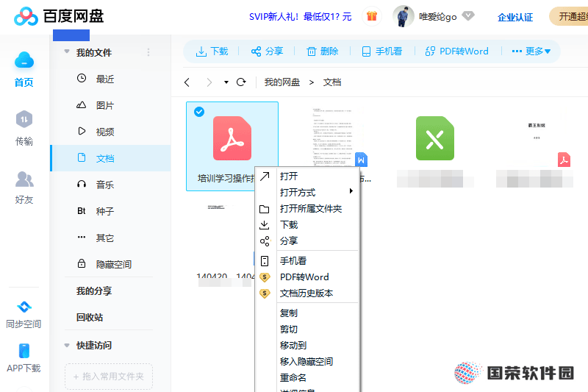Viewport: 588px width, 392px height.
Task: Click the Baidu Netdisk logo
Action: [x=59, y=16]
